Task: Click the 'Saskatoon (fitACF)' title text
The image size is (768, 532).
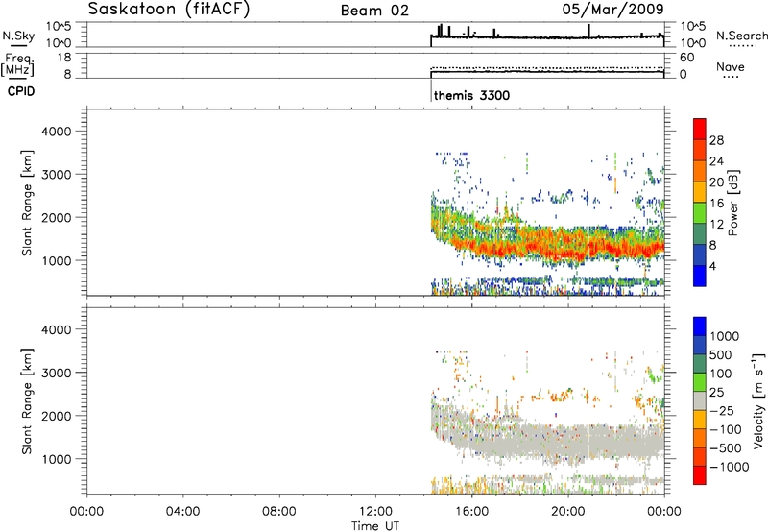Action: pos(169,10)
